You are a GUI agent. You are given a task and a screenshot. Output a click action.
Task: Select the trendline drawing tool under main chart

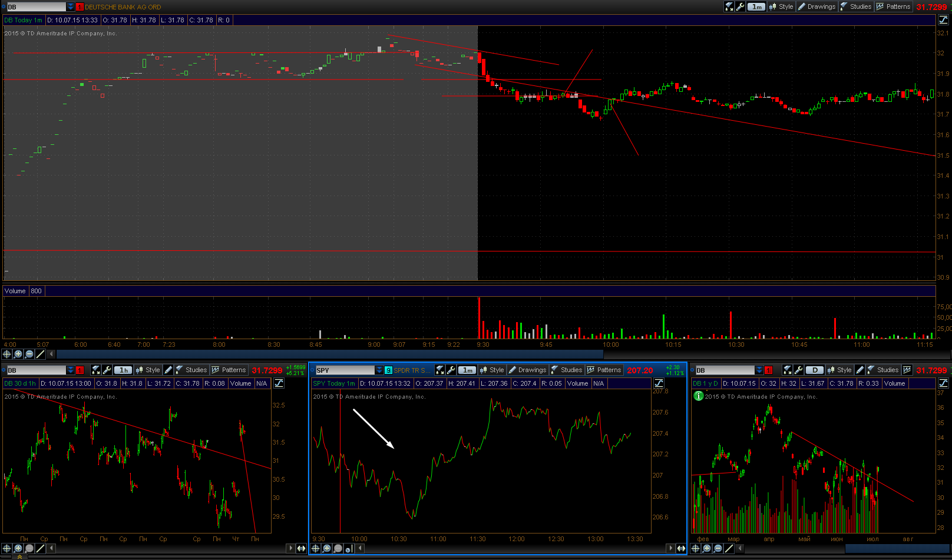click(41, 354)
